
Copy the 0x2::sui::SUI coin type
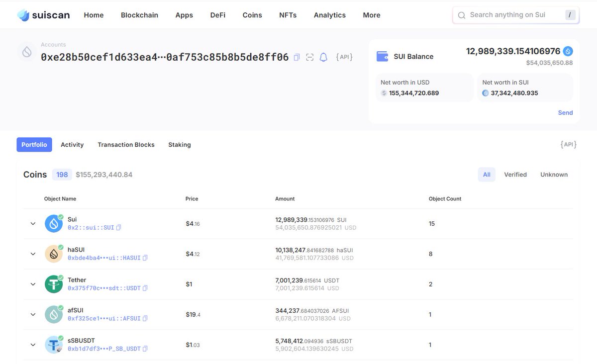coord(118,228)
